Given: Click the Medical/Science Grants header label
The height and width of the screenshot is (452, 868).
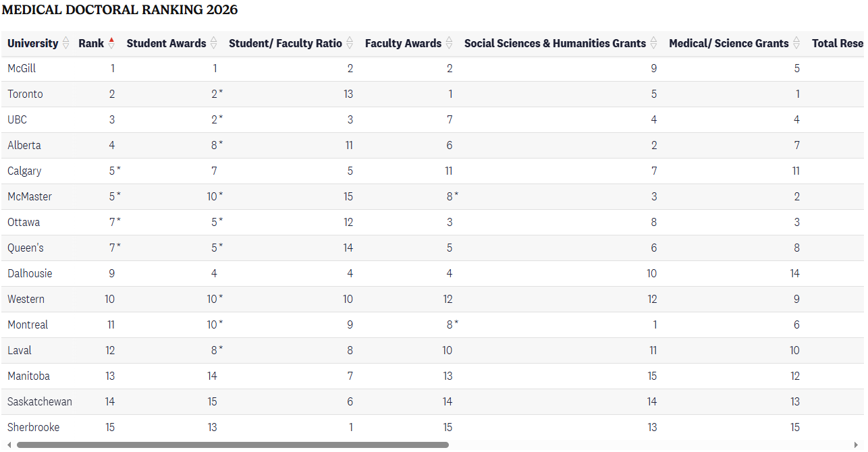Looking at the screenshot, I should point(728,43).
